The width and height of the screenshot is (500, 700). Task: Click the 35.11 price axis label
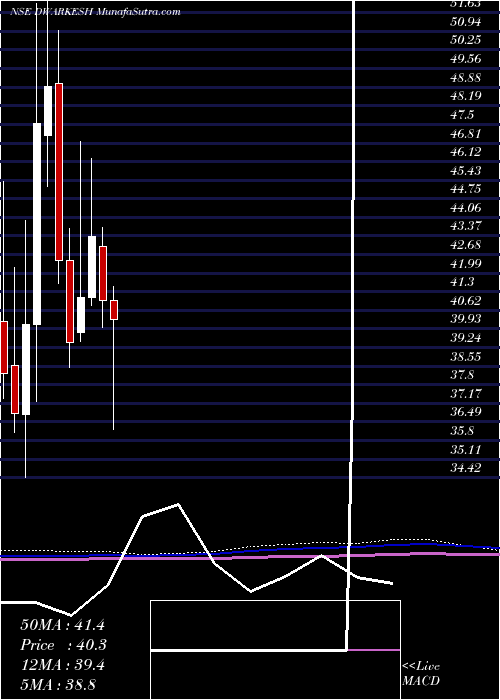point(465,449)
